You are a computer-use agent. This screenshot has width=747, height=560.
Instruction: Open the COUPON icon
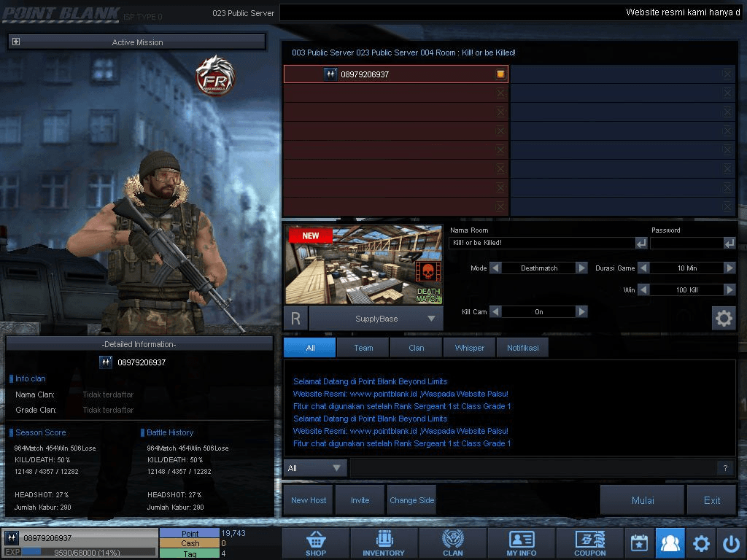(x=589, y=543)
